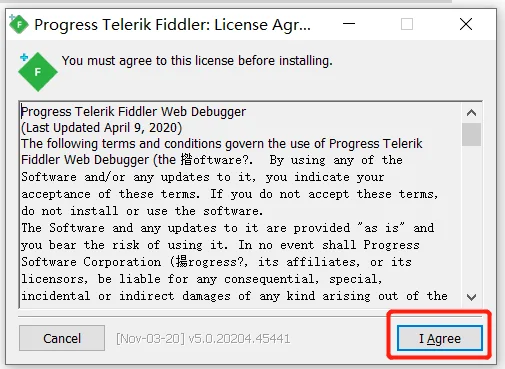Close the License Agreement dialog with X

point(466,24)
